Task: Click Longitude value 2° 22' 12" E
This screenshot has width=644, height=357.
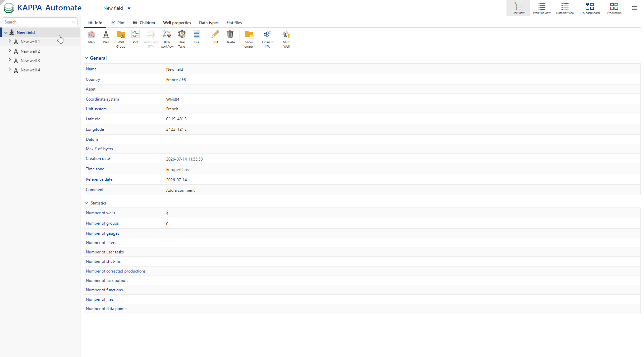Action: (176, 129)
